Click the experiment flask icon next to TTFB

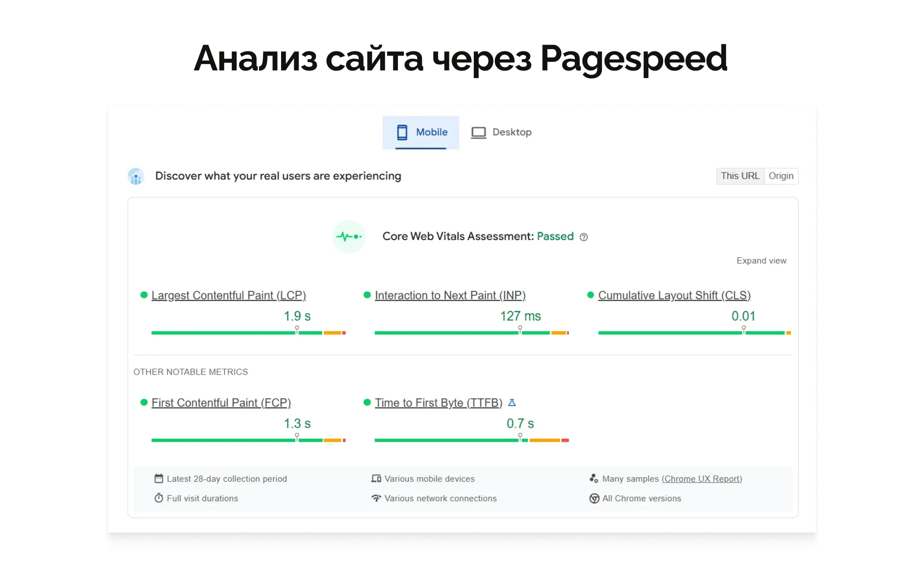pyautogui.click(x=513, y=402)
